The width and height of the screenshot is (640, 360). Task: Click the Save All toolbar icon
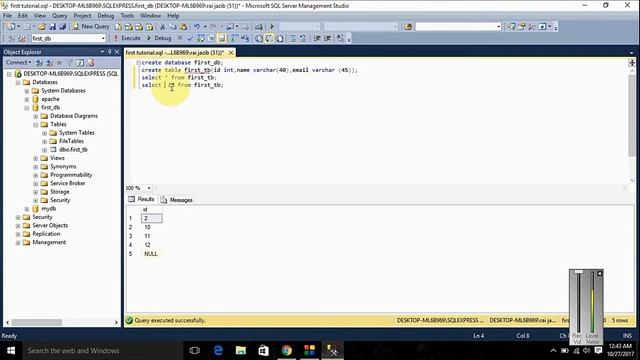(62, 27)
